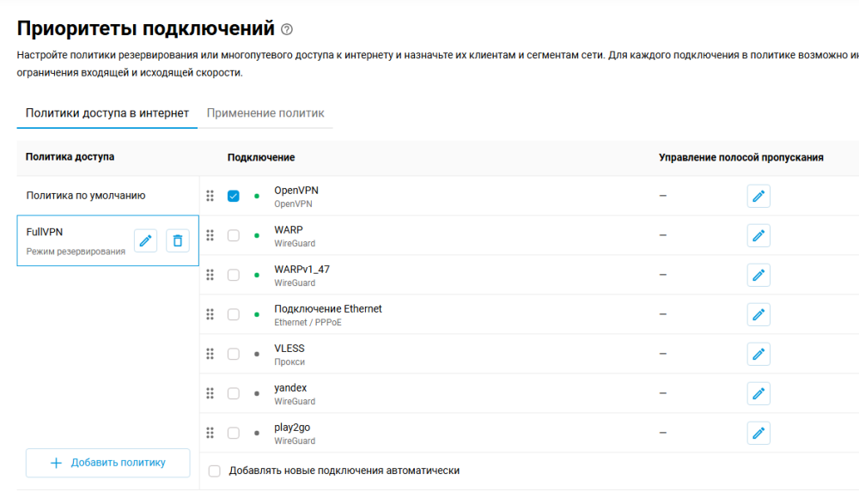Click the drag handle of the WARP row

(x=210, y=235)
